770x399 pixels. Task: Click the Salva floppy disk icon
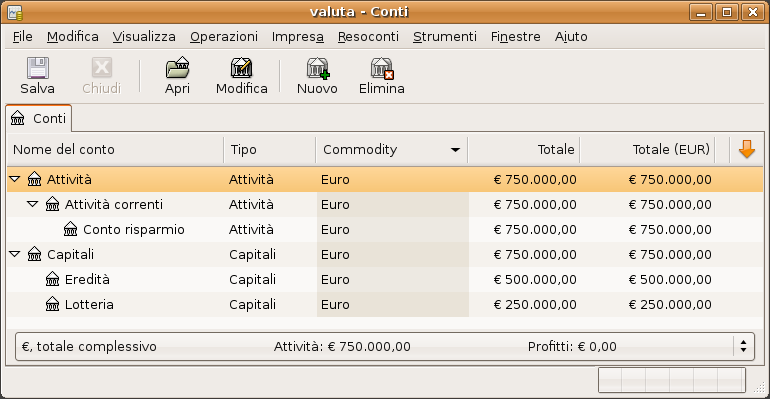37,68
